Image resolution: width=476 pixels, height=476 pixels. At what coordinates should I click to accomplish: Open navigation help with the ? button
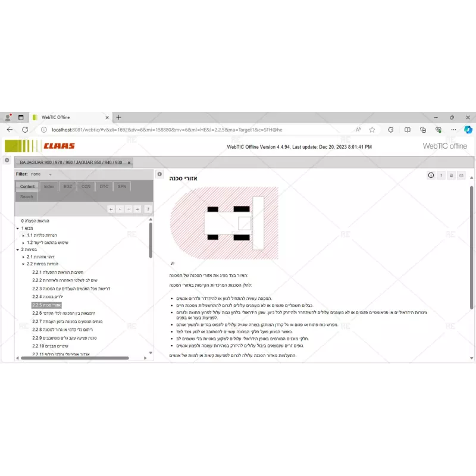pos(148,209)
